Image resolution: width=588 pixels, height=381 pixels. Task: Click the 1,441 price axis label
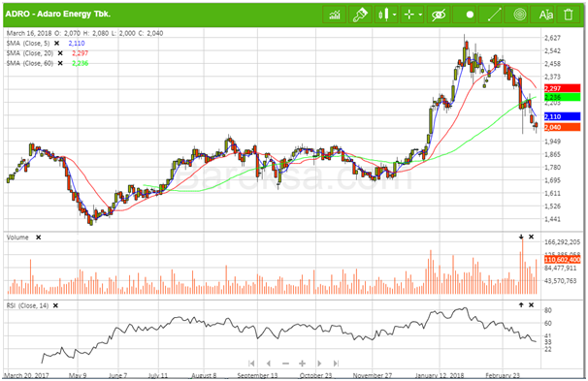552,219
